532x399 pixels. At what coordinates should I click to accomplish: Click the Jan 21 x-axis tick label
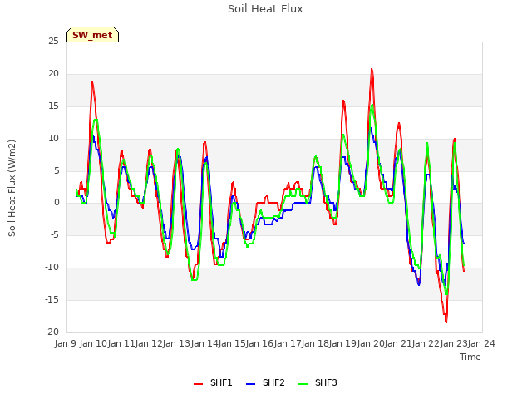click(x=399, y=343)
